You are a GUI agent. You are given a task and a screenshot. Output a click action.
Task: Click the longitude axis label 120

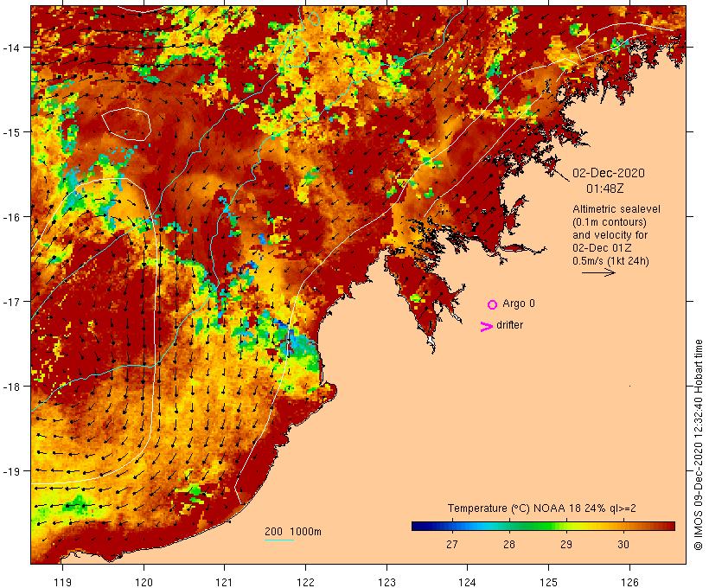point(144,582)
